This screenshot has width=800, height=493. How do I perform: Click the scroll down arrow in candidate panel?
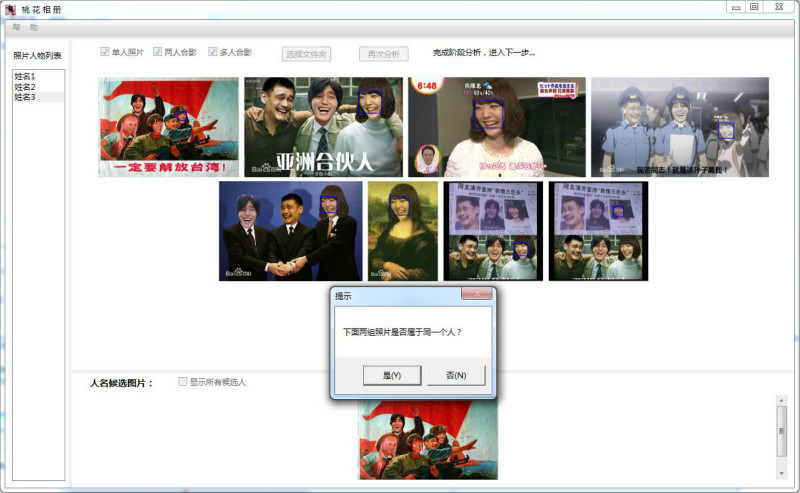pos(781,472)
